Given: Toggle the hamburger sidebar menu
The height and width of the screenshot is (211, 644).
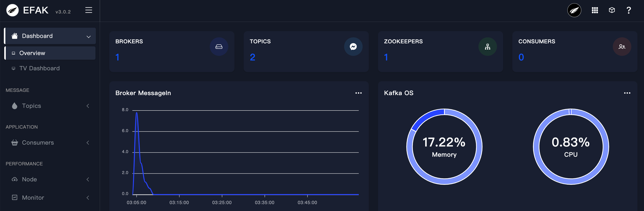Looking at the screenshot, I should [89, 10].
